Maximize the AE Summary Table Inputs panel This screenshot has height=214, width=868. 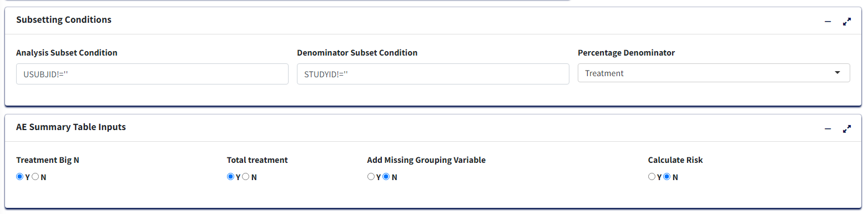pyautogui.click(x=847, y=129)
